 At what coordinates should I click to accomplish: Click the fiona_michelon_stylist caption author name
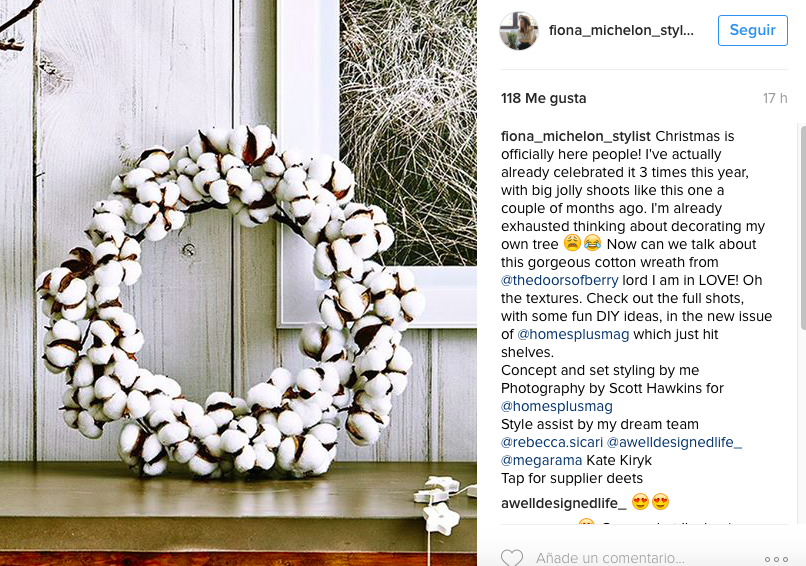[576, 136]
